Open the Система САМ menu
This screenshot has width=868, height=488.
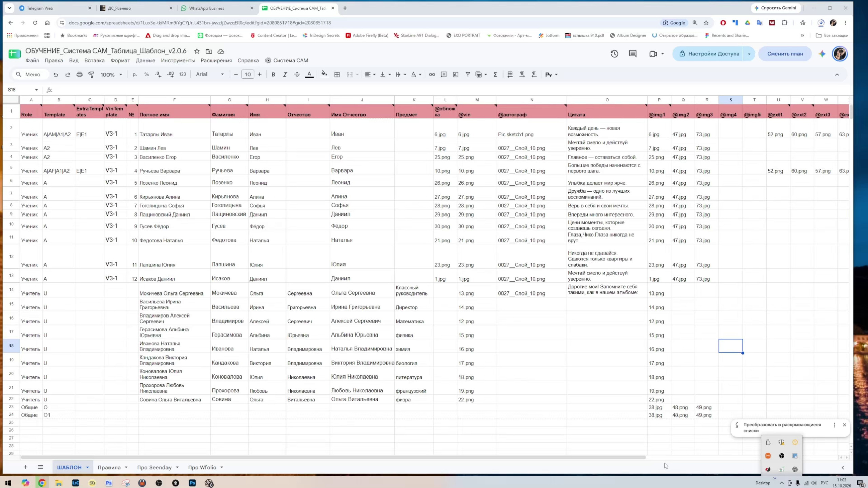(287, 60)
